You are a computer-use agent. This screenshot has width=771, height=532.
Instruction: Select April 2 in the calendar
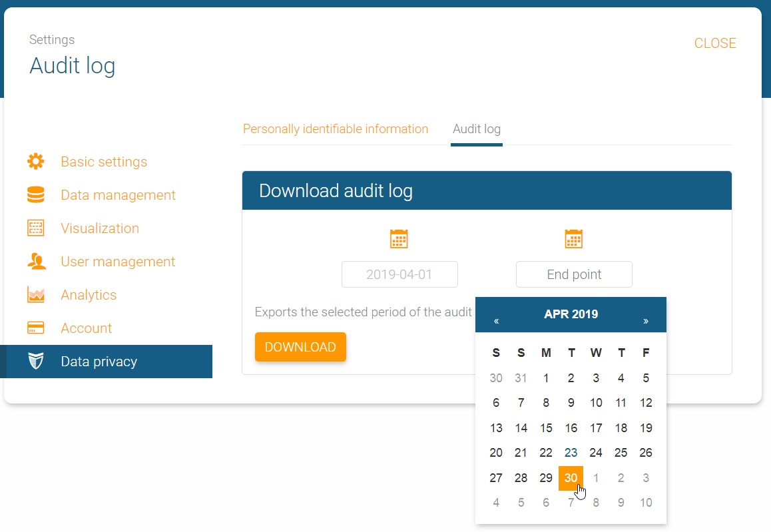[571, 378]
